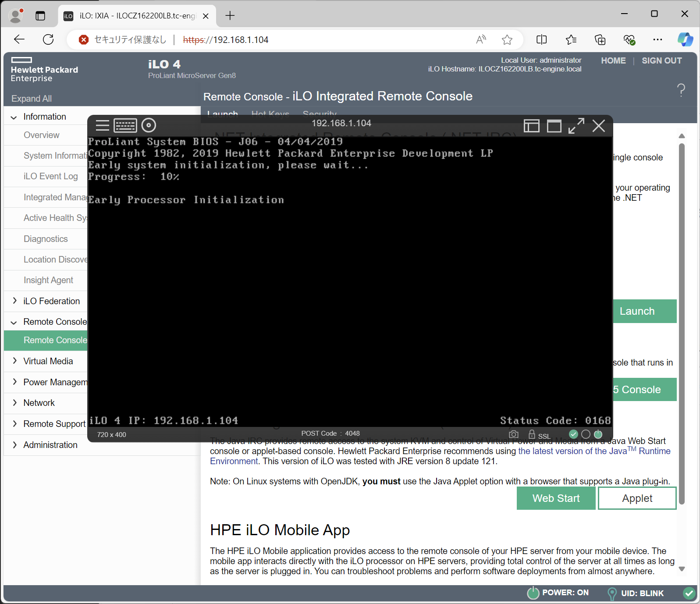Refresh the browser page

(x=48, y=39)
